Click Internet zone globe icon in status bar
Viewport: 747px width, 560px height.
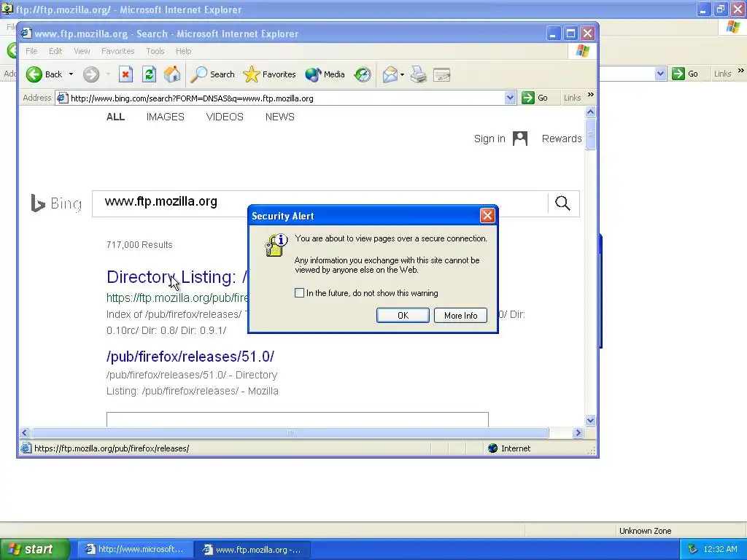click(493, 448)
